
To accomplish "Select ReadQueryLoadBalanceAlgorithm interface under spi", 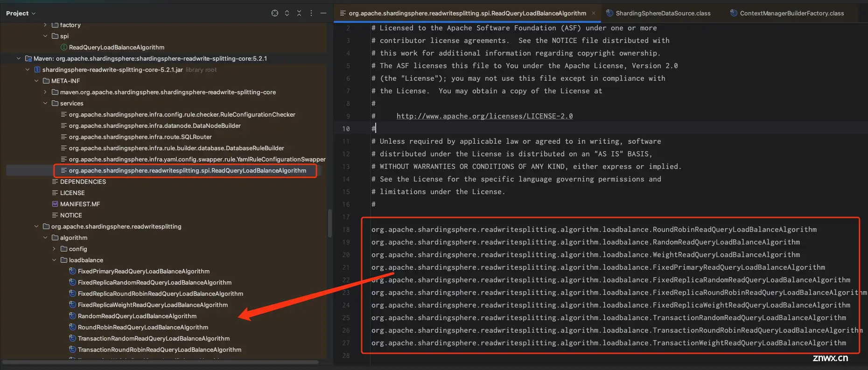I will [x=116, y=47].
